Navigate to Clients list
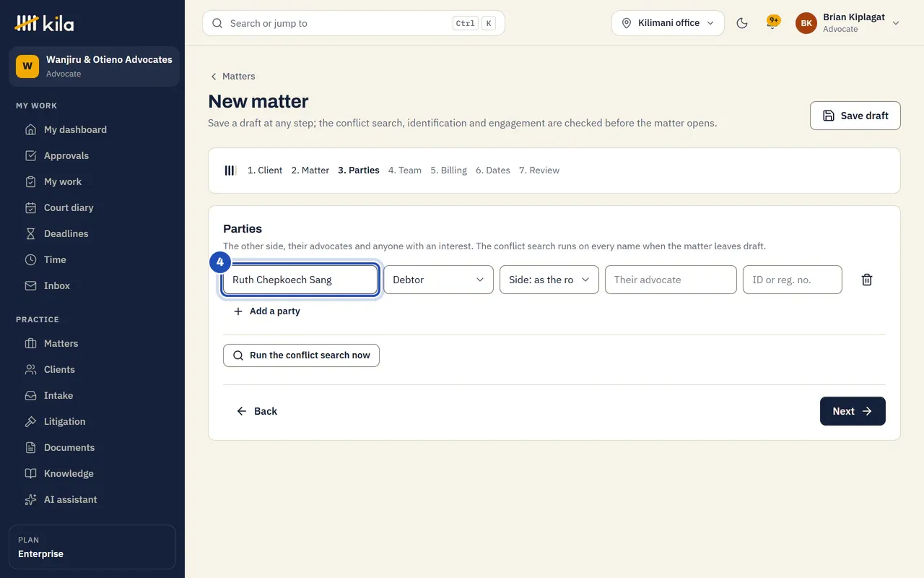The image size is (924, 578). coord(92,369)
